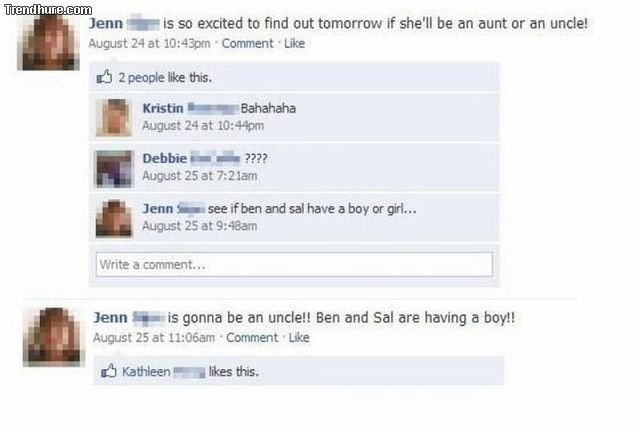The width and height of the screenshot is (640, 433).
Task: Open Jenn's name link in the comment reply
Action: point(158,209)
